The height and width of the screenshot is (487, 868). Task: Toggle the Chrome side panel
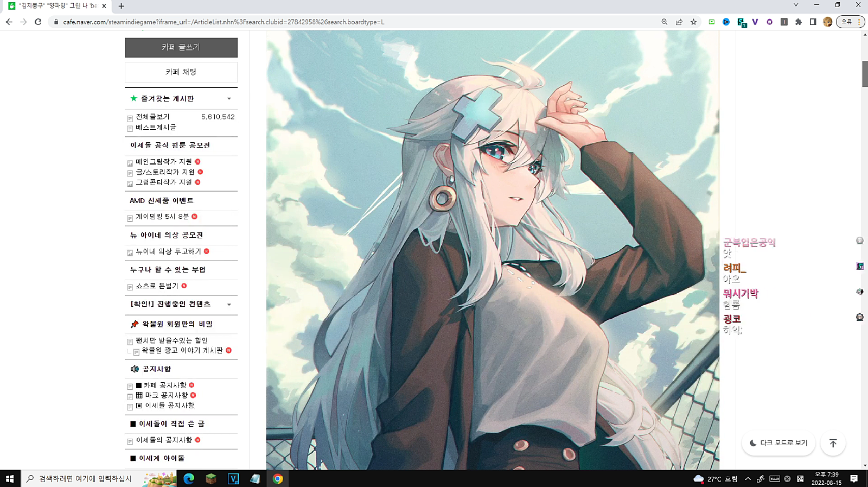point(813,22)
